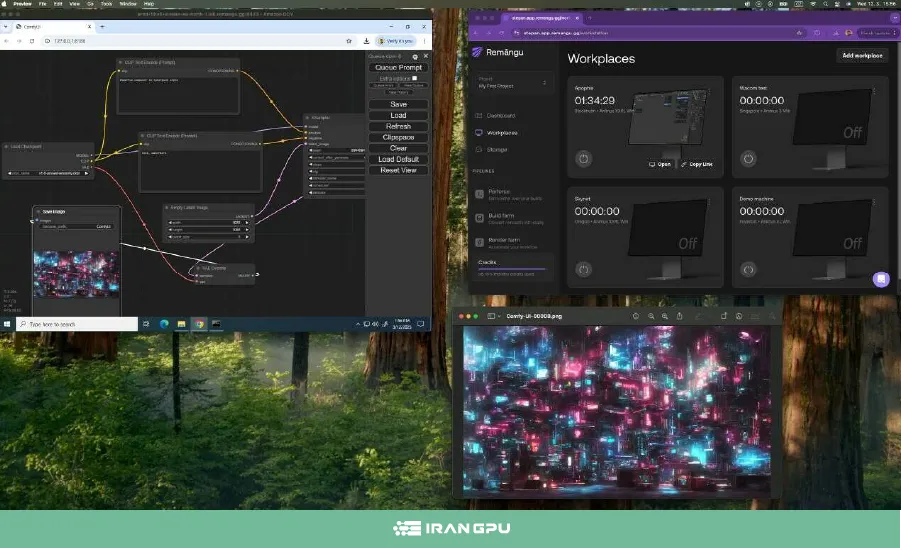This screenshot has height=548, width=901.
Task: Bookmark the ComfyUI page with star icon
Action: (349, 41)
